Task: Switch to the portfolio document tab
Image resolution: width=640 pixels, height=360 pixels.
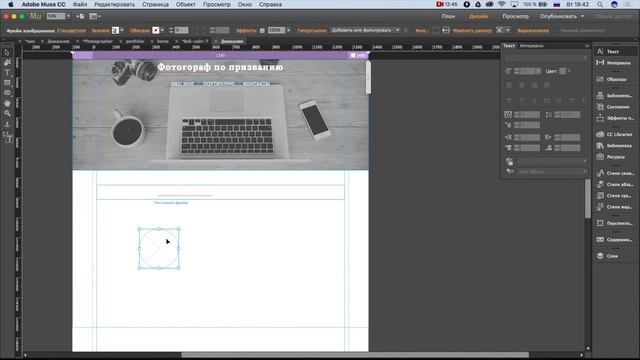Action: (x=135, y=41)
